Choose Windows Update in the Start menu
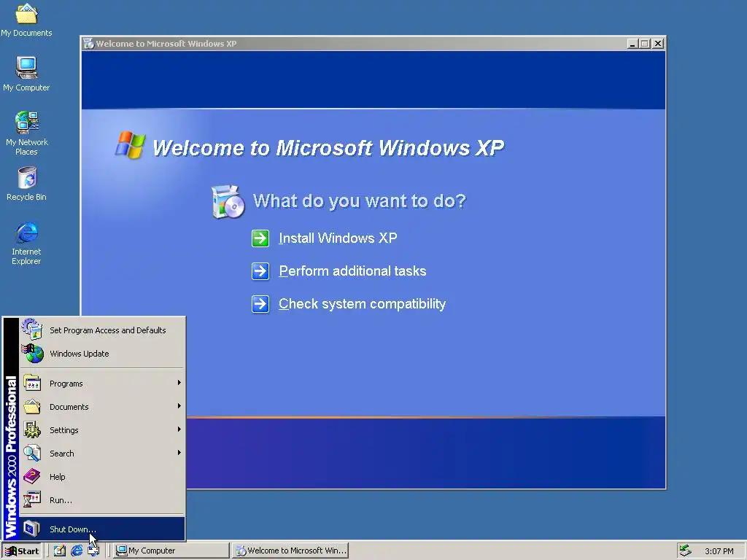Viewport: 747px width, 560px height. click(102, 354)
